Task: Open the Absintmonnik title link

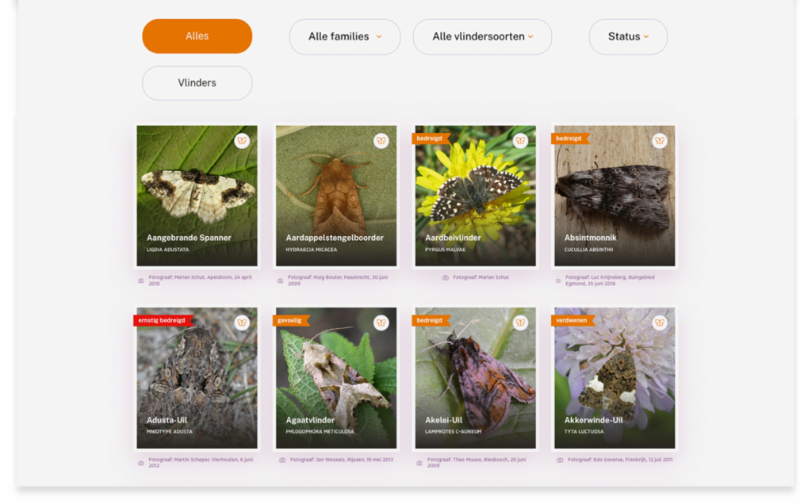Action: tap(590, 238)
